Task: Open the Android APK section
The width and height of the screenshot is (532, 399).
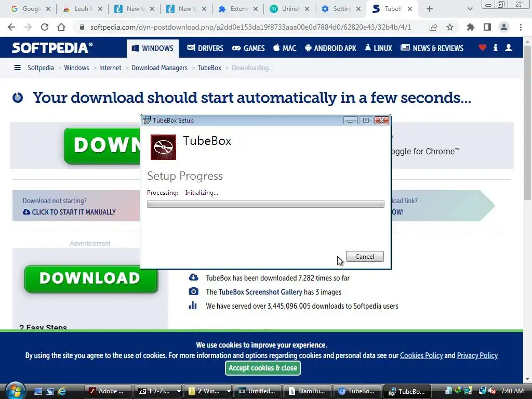Action: pyautogui.click(x=330, y=48)
